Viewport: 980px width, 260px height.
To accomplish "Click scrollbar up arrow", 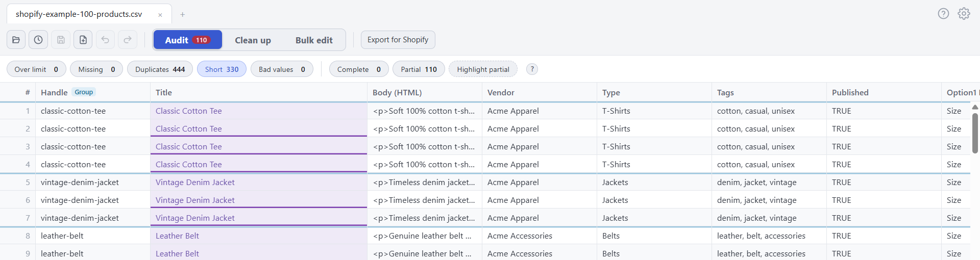I will 975,107.
